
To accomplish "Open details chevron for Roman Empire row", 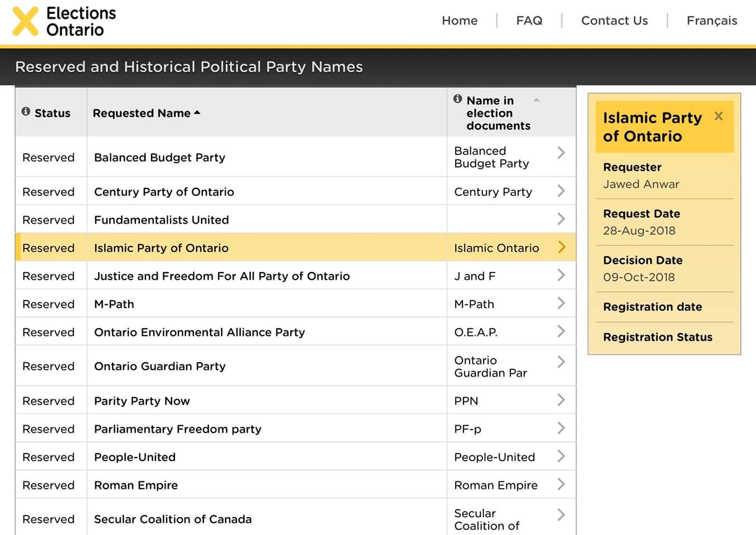I will 561,484.
